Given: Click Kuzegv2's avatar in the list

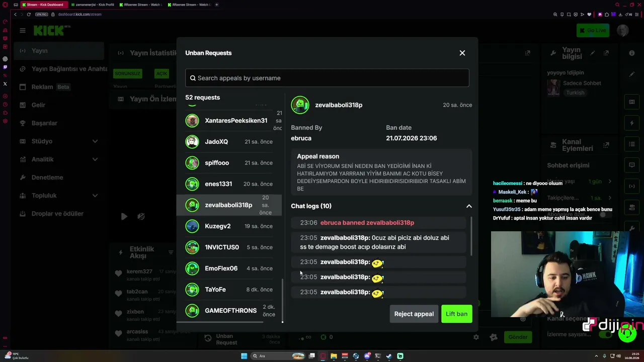Looking at the screenshot, I should 192,226.
